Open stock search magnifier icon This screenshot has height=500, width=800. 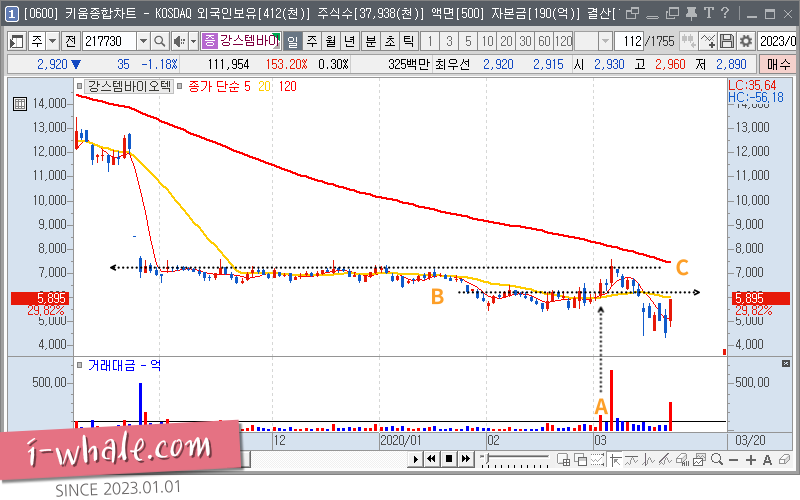pos(160,41)
